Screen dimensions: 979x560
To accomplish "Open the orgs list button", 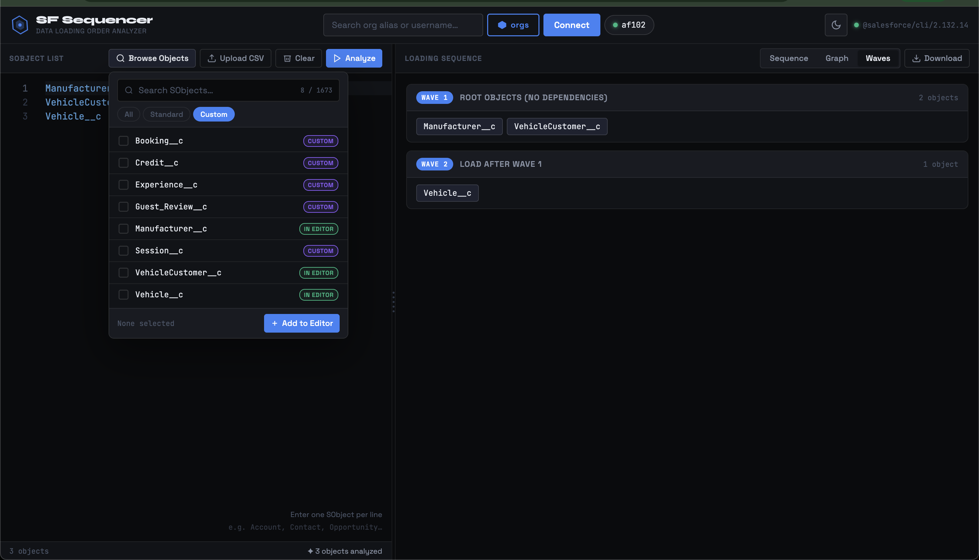I will [513, 25].
